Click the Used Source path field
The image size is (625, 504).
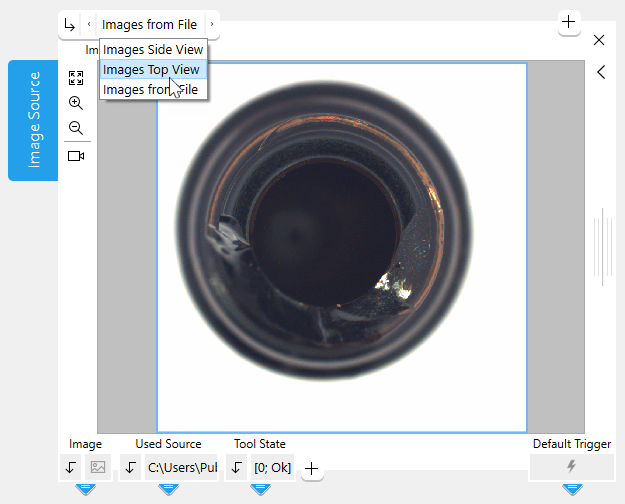point(182,467)
